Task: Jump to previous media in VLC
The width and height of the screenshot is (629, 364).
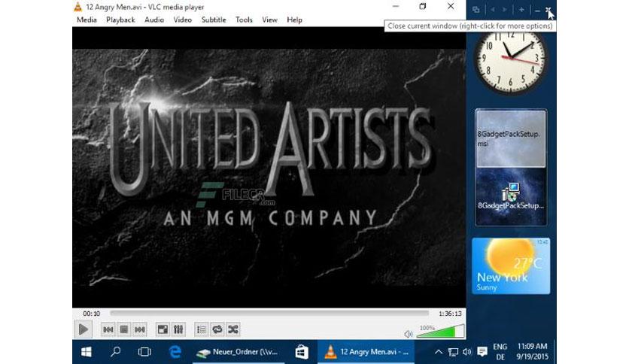Action: 108,329
